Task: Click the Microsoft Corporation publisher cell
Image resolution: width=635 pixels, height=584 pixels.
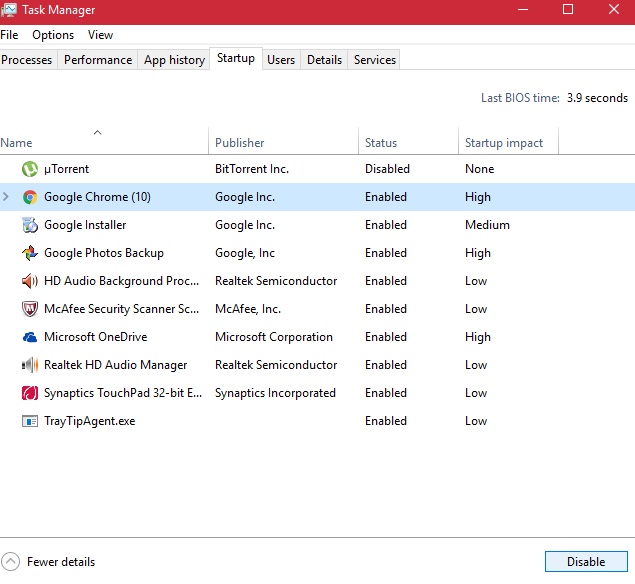Action: click(x=274, y=337)
